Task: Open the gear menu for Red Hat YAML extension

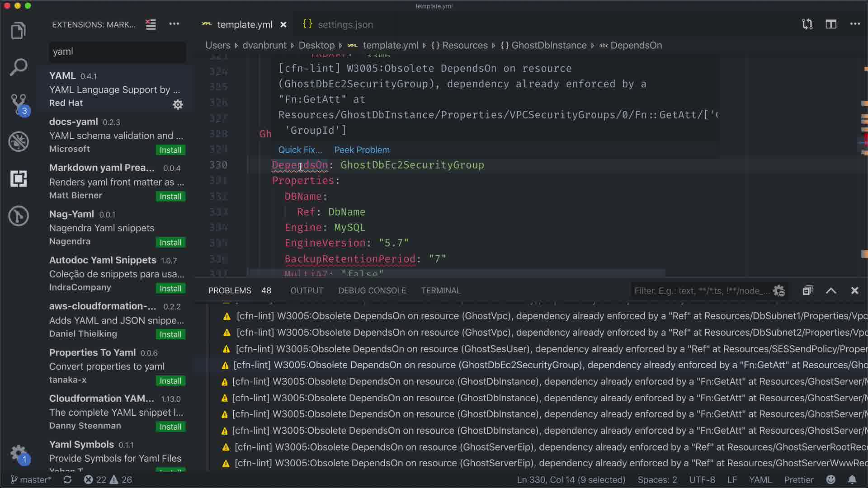Action: [x=178, y=105]
